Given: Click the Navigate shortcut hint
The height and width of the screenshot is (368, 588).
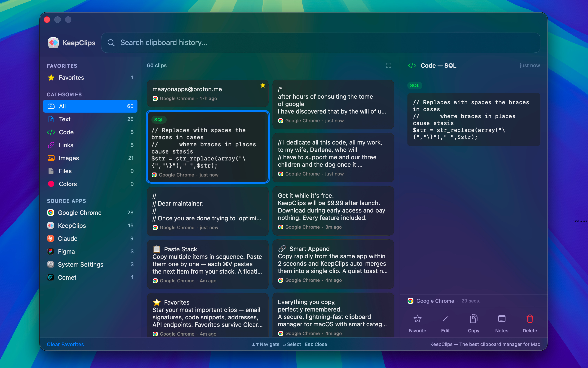Looking at the screenshot, I should coord(266,344).
